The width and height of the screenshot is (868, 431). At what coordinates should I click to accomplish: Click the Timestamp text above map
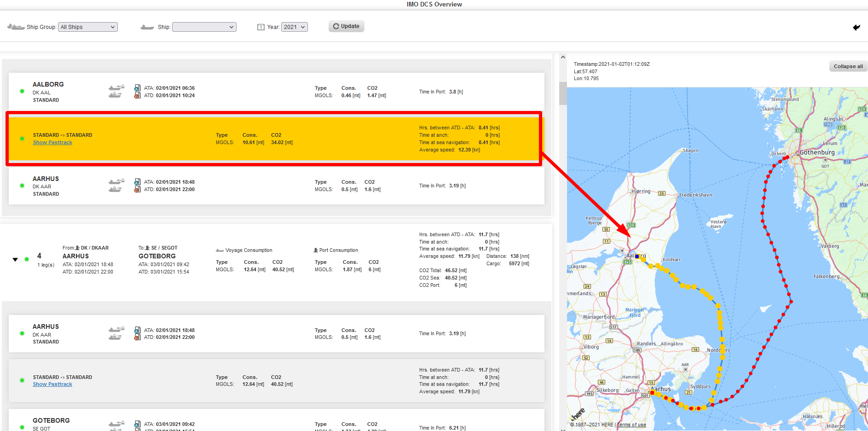pos(612,64)
